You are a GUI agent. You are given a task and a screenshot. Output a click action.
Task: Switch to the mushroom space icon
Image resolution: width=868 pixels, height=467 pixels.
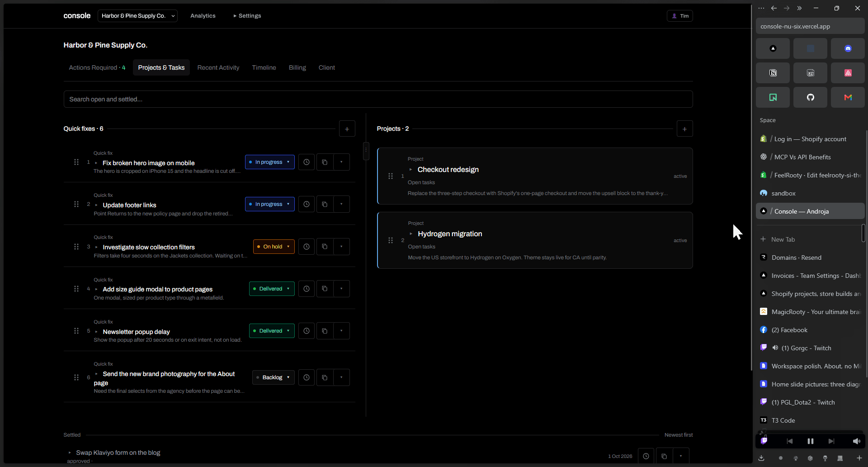[796, 458]
